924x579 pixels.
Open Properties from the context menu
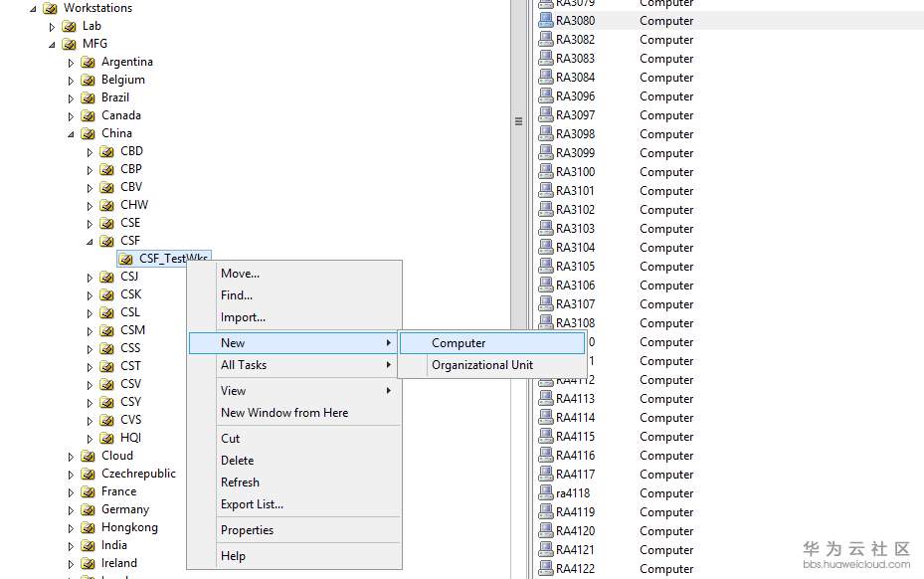[x=294, y=530]
